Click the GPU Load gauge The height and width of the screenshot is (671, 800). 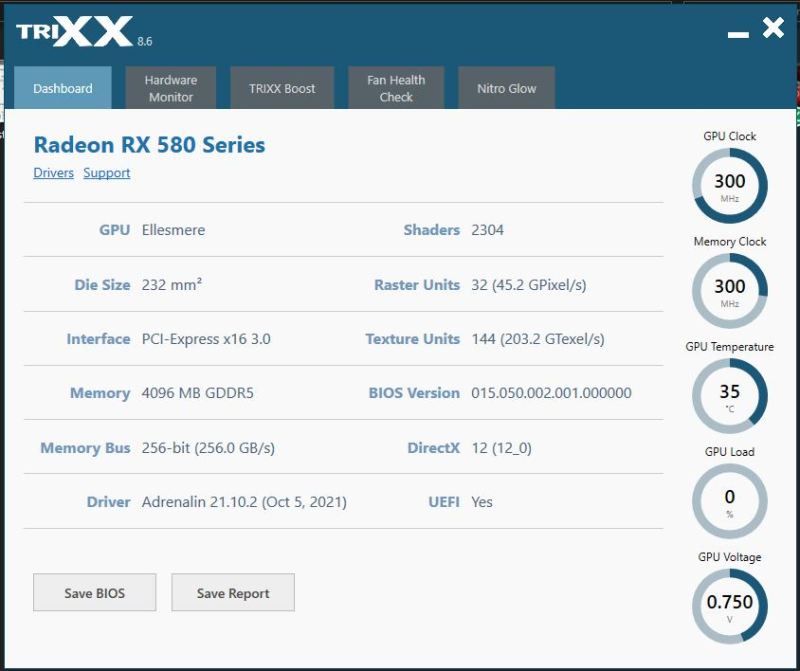730,501
